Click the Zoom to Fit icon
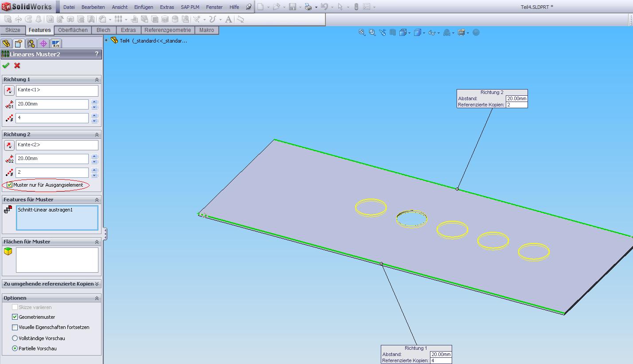 tap(362, 32)
